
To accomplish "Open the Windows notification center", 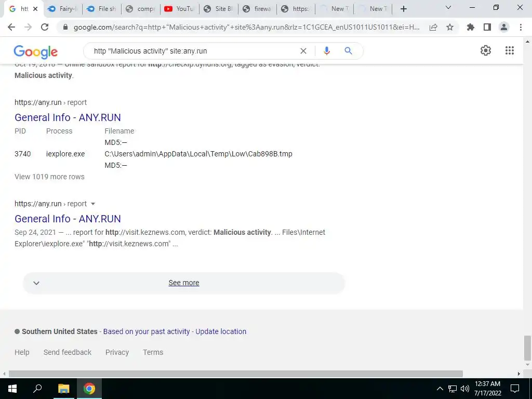I will point(515,389).
